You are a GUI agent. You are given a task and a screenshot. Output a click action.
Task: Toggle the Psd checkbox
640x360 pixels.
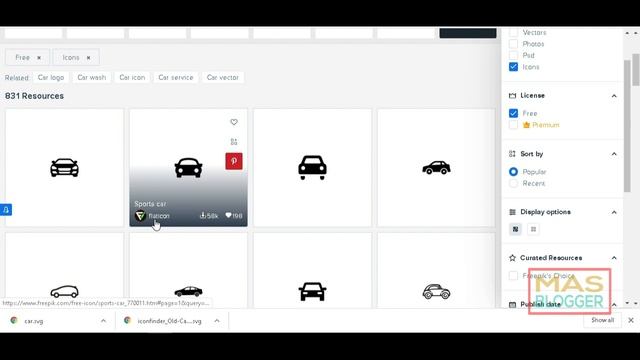coord(513,55)
